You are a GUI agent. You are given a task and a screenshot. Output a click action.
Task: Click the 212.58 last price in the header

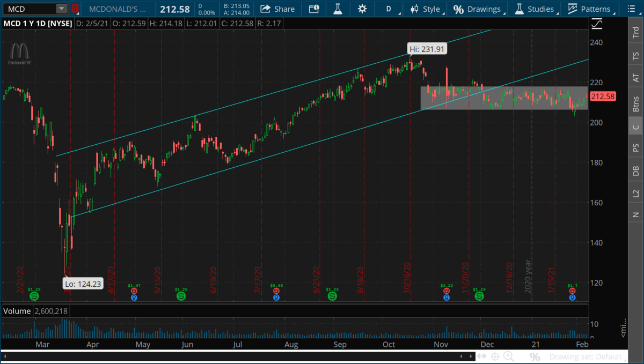click(x=175, y=9)
